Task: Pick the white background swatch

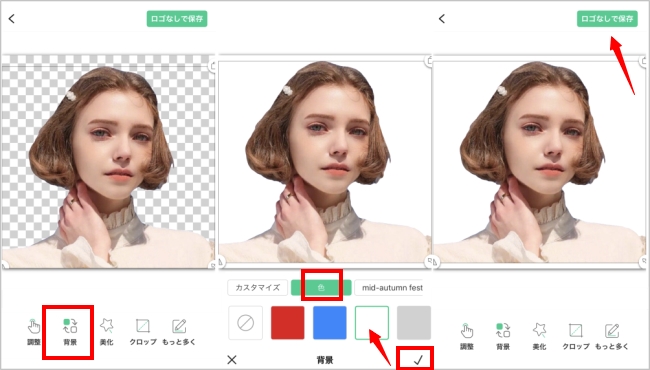Action: (372, 323)
